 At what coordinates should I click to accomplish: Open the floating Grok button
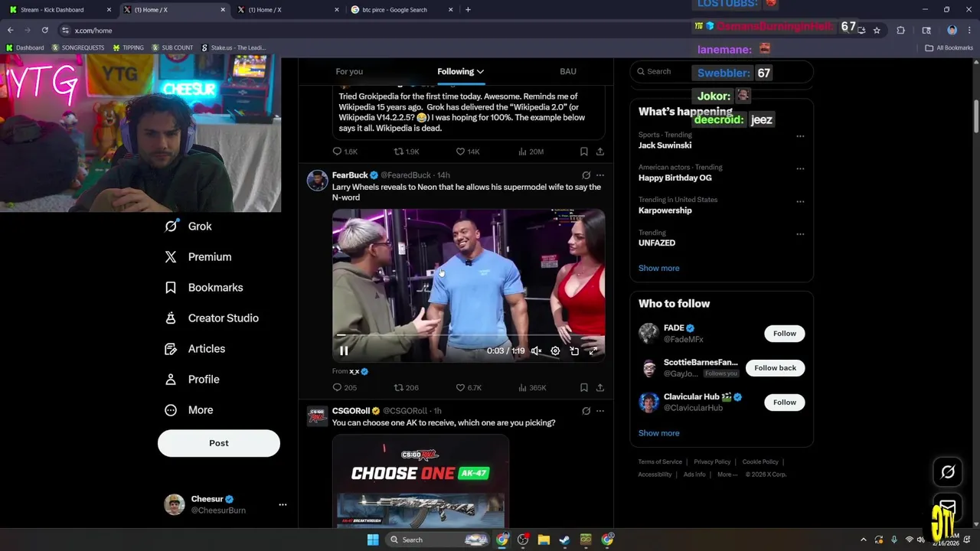948,472
